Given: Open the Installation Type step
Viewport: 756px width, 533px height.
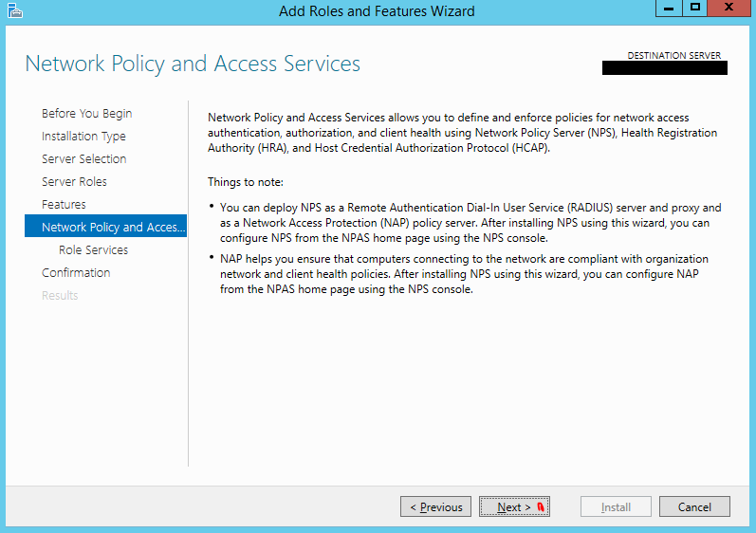Looking at the screenshot, I should click(83, 137).
